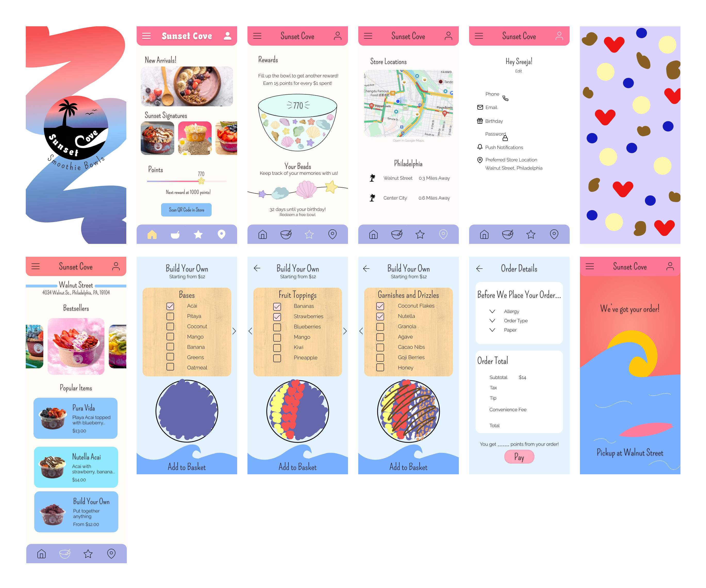The width and height of the screenshot is (706, 588).
Task: Click Scan QR Code in Store button
Action: click(x=186, y=209)
